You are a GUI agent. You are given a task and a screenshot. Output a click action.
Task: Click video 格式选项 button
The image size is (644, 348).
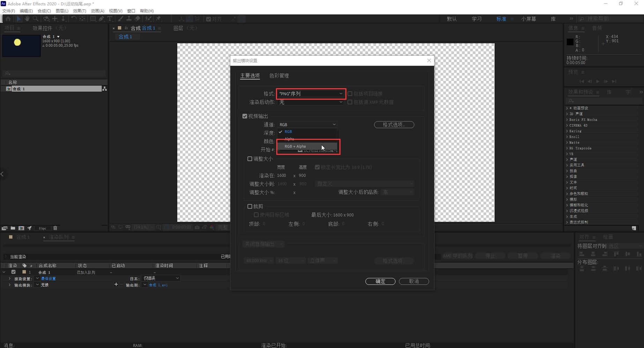pos(394,124)
